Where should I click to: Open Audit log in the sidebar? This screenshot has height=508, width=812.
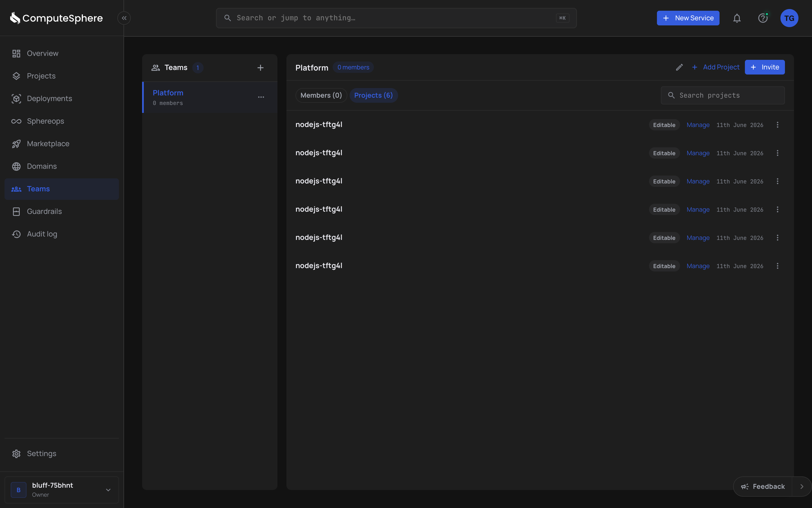(x=62, y=234)
